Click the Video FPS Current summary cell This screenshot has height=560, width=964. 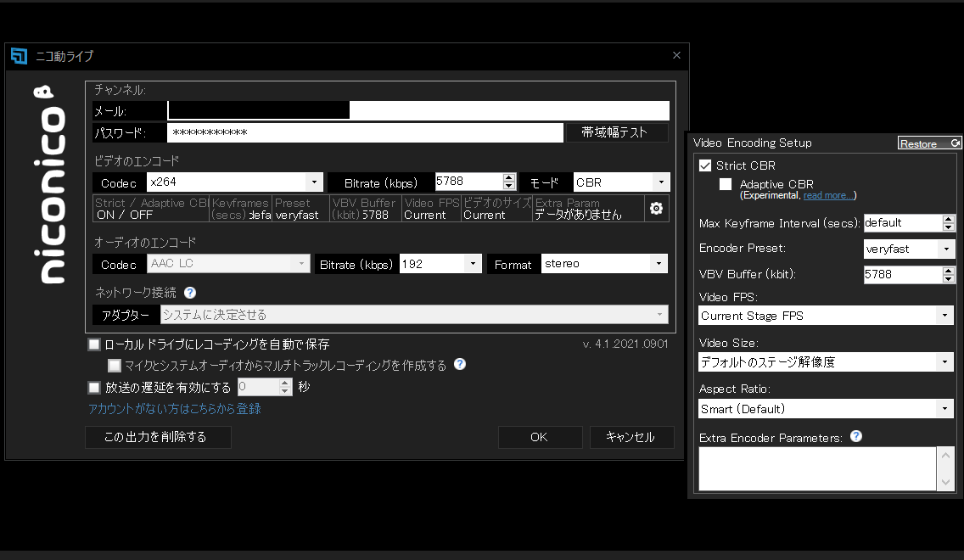pos(431,209)
